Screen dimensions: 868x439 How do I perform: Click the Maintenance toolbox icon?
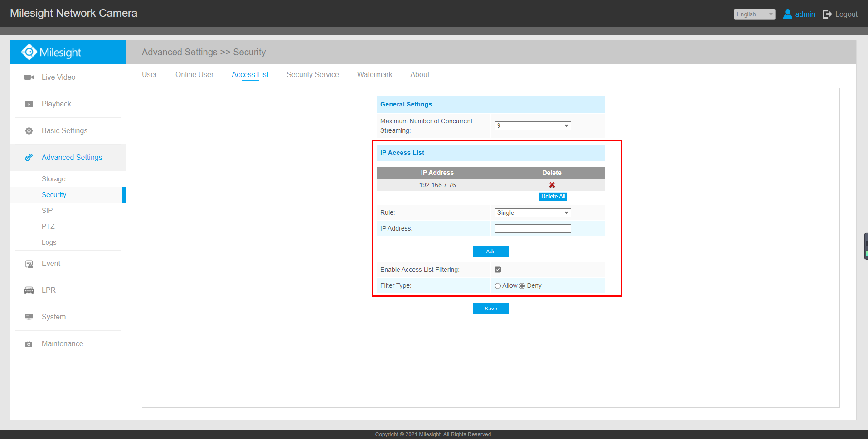[29, 344]
